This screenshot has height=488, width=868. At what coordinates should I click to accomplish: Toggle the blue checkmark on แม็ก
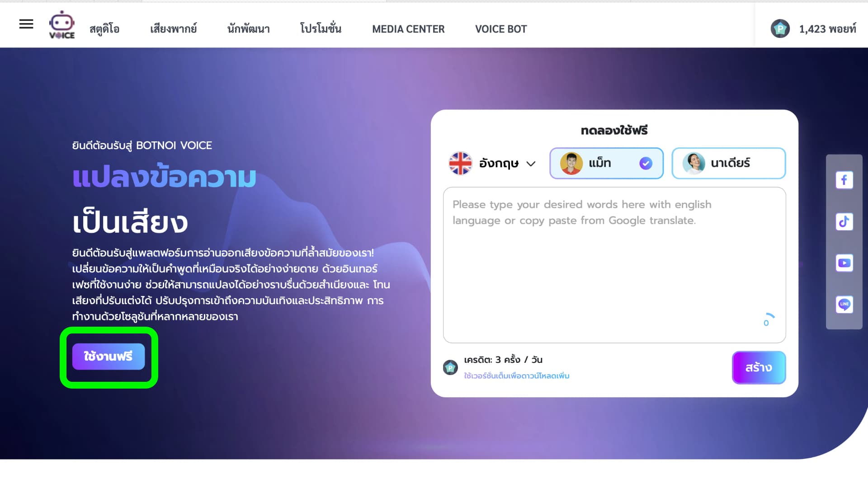click(x=646, y=163)
